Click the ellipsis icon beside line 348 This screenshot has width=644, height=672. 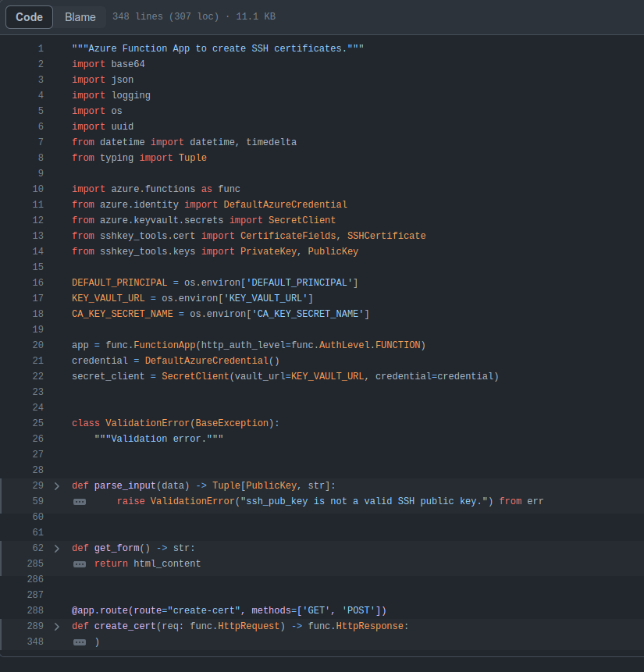tap(80, 642)
